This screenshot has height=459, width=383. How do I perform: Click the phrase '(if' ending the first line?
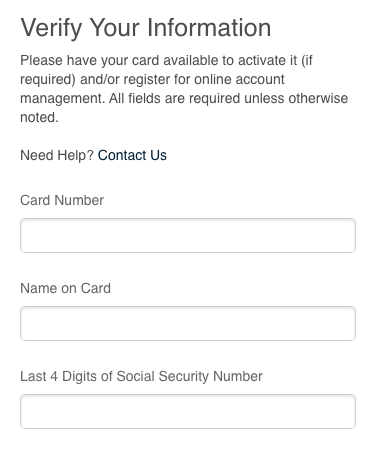pos(307,61)
